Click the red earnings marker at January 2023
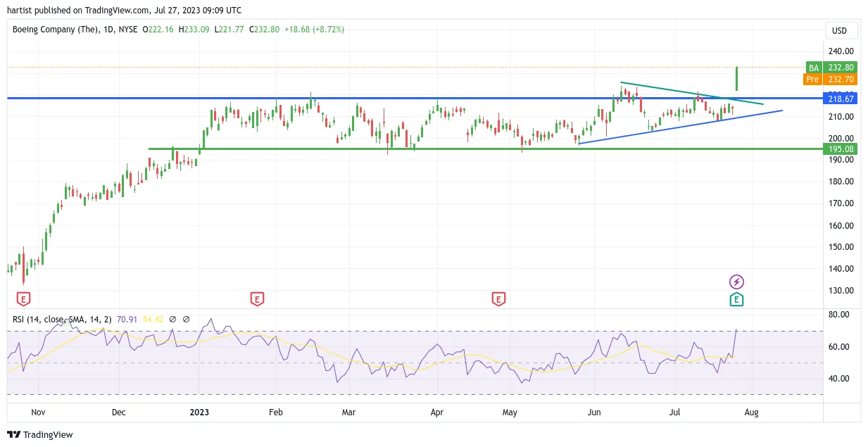The image size is (868, 447). pyautogui.click(x=257, y=299)
